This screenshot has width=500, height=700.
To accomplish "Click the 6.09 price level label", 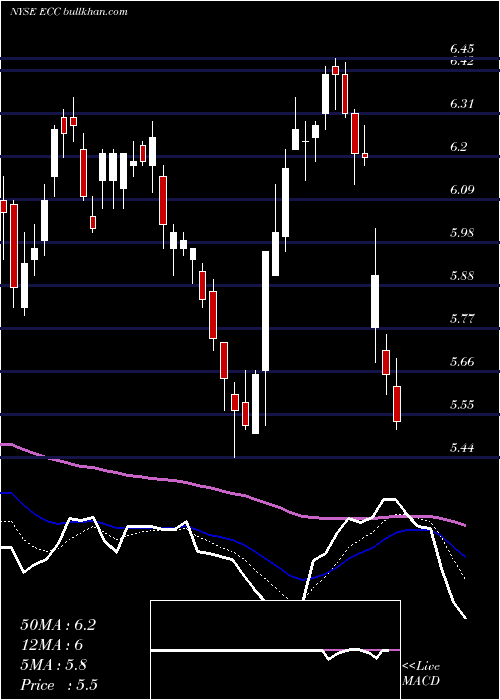I will coord(462,189).
